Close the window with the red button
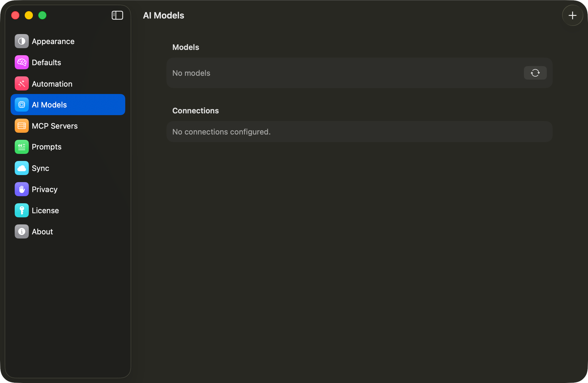This screenshot has height=383, width=588. (x=15, y=15)
